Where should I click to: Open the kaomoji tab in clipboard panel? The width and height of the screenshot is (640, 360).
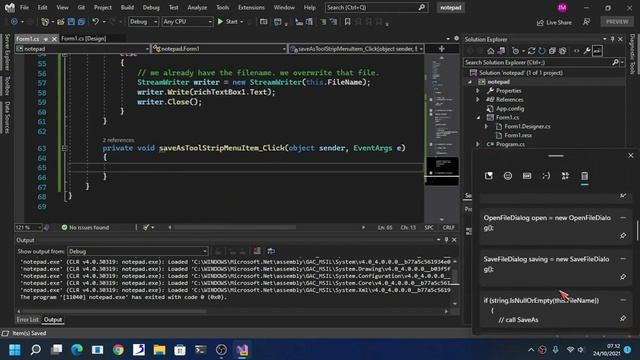pyautogui.click(x=546, y=176)
